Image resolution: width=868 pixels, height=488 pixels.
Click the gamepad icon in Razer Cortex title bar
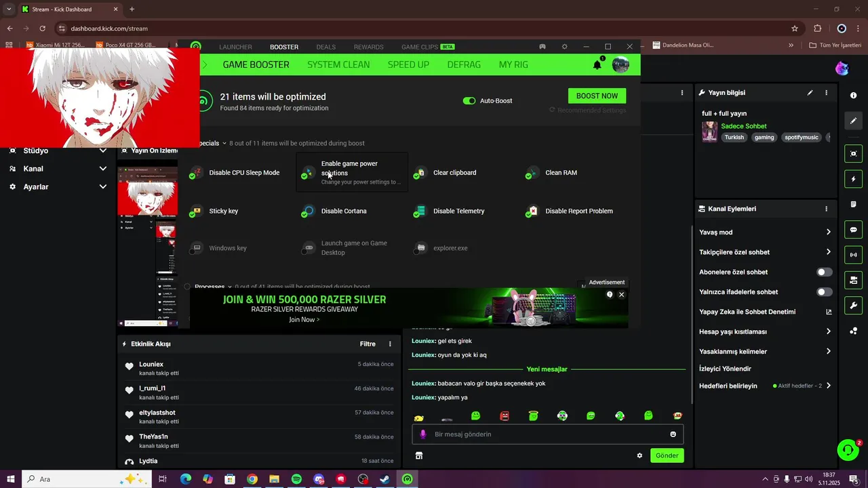tap(542, 47)
